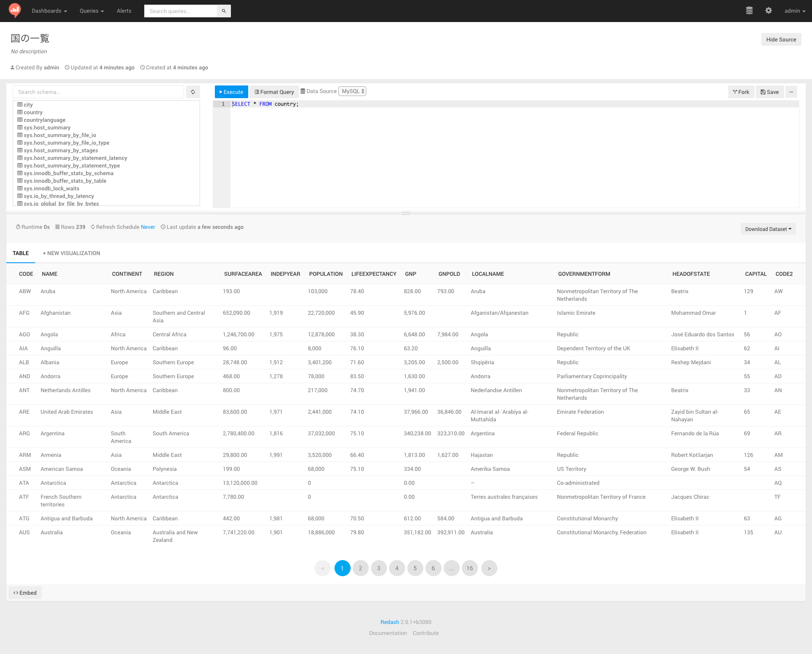Click the Fork query button

tap(741, 92)
